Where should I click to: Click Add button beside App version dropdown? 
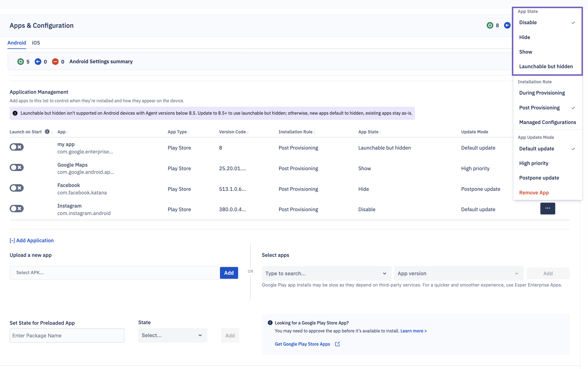pyautogui.click(x=548, y=273)
